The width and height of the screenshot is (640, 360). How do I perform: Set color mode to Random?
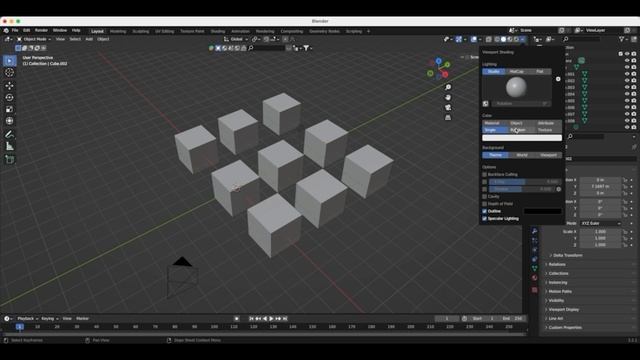tap(522, 130)
